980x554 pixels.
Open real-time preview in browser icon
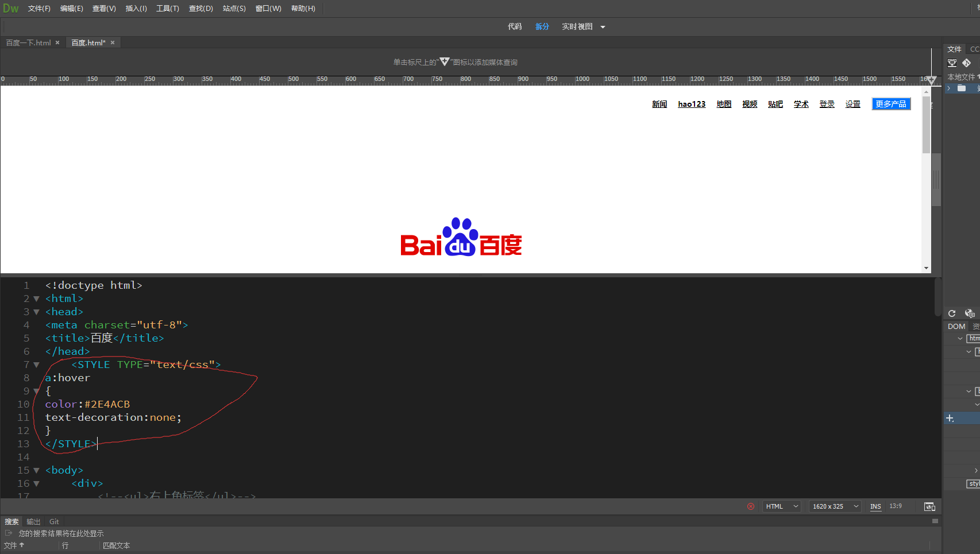coord(929,506)
